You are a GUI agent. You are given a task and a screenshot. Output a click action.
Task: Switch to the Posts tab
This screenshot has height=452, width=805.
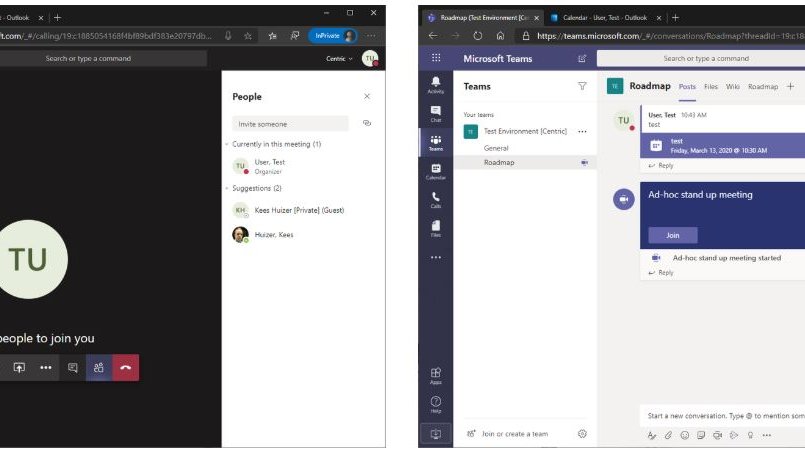[687, 87]
